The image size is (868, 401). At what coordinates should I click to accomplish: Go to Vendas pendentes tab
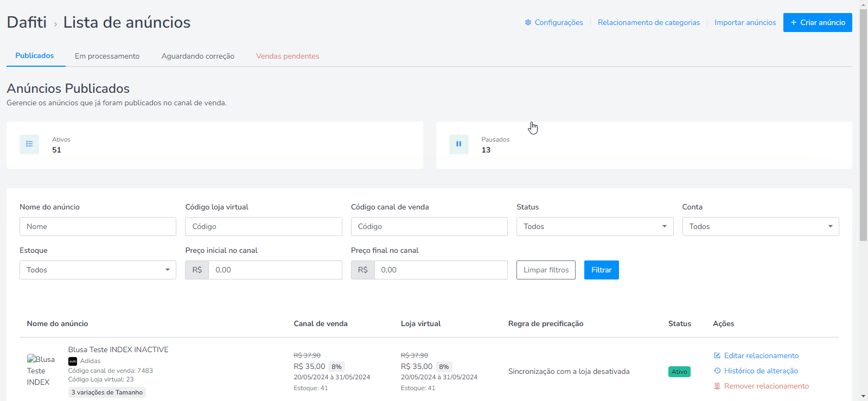[x=288, y=56]
